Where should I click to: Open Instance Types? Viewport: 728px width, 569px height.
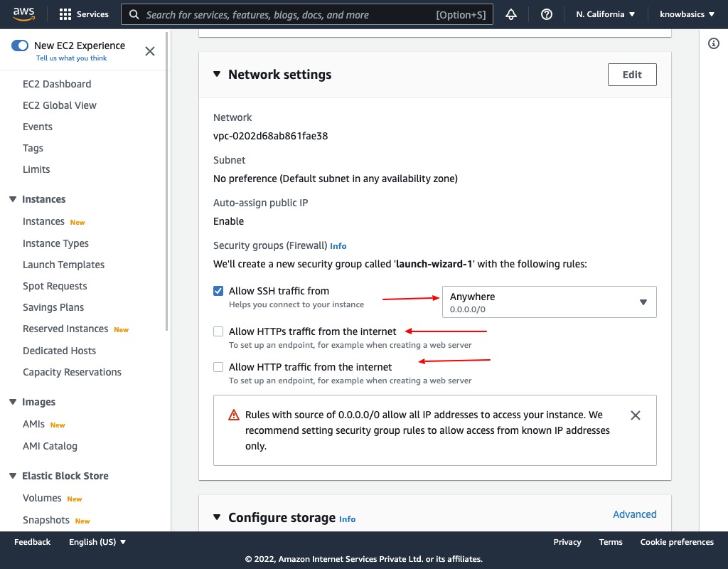click(55, 243)
